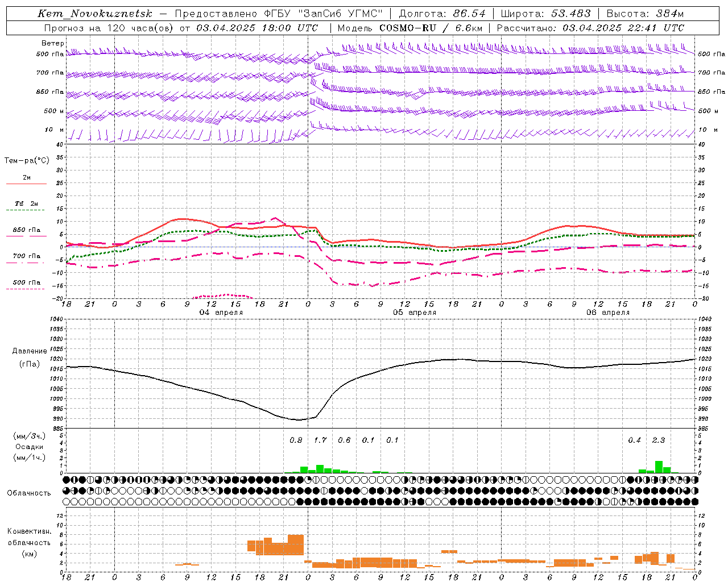Screen dimensions: 728x582
Task: Click the precipitation value '0.8'
Action: pos(296,440)
